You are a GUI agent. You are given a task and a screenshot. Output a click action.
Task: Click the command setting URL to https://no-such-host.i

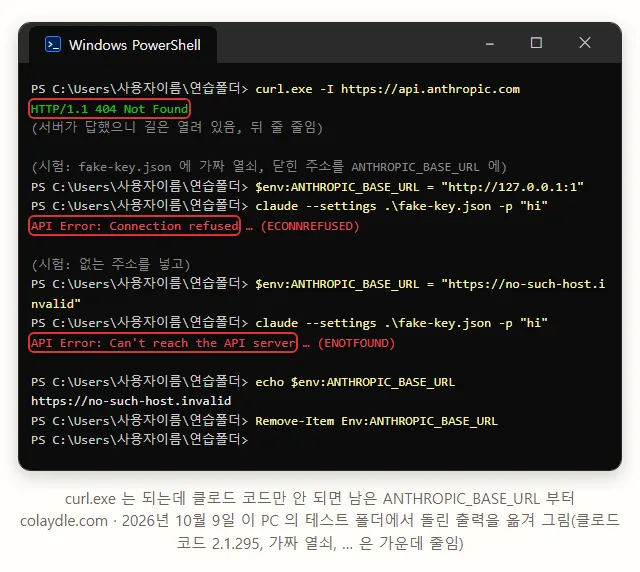click(430, 284)
